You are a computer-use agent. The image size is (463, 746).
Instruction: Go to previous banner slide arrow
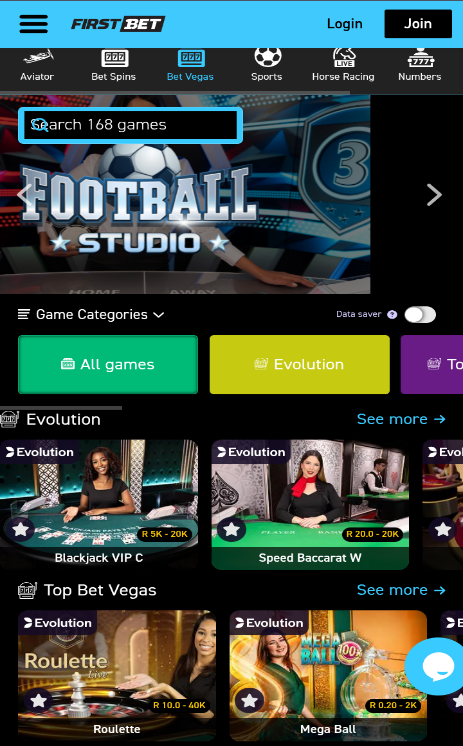pyautogui.click(x=24, y=195)
